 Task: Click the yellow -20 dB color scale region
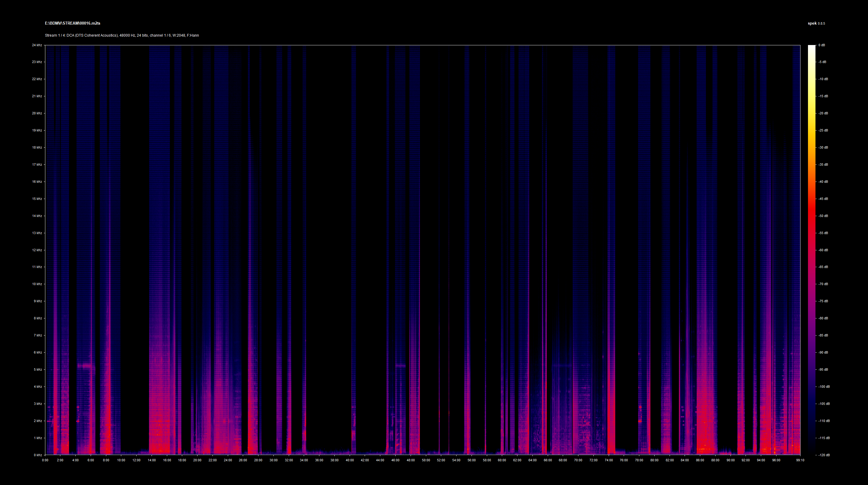[811, 113]
